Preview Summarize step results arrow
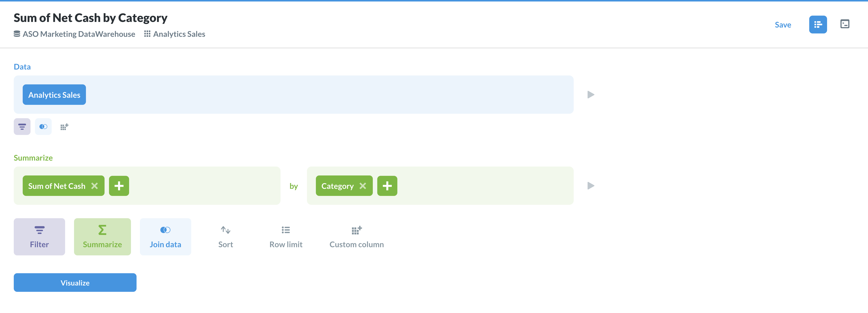 (x=590, y=186)
